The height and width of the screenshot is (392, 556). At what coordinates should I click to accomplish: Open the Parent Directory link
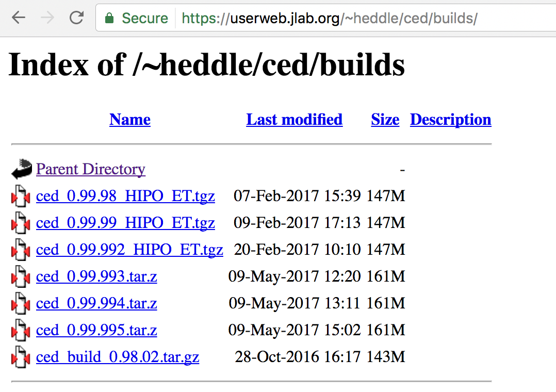click(91, 169)
